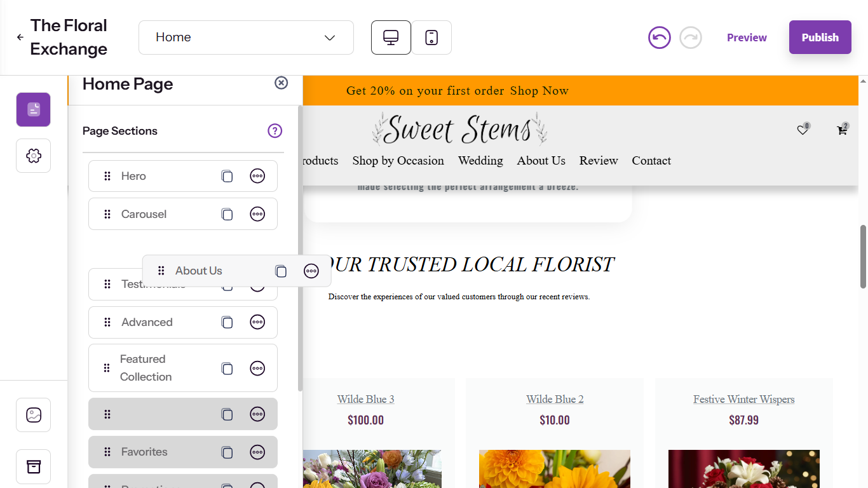Viewport: 868px width, 488px height.
Task: Select the Featured Collection section row
Action: coord(183,368)
